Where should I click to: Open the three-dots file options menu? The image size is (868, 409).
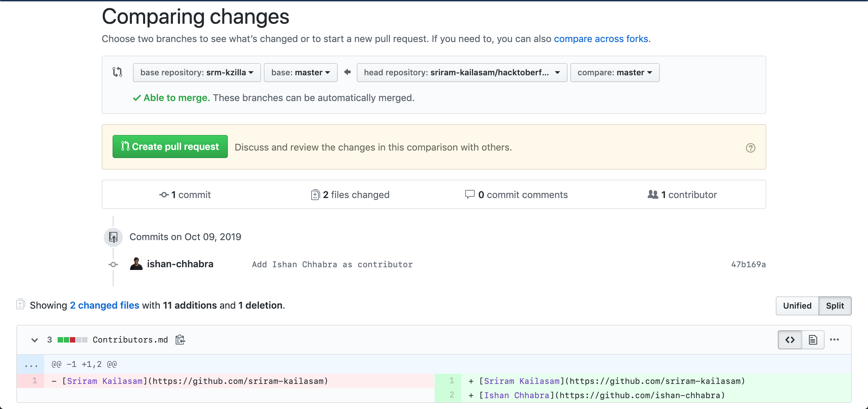(834, 340)
